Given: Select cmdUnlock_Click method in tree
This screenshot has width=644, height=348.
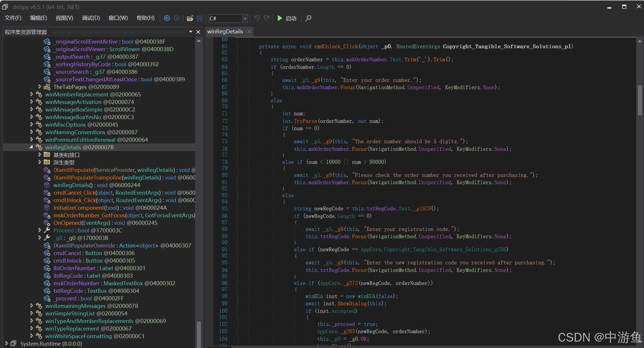Looking at the screenshot, I should tap(74, 200).
